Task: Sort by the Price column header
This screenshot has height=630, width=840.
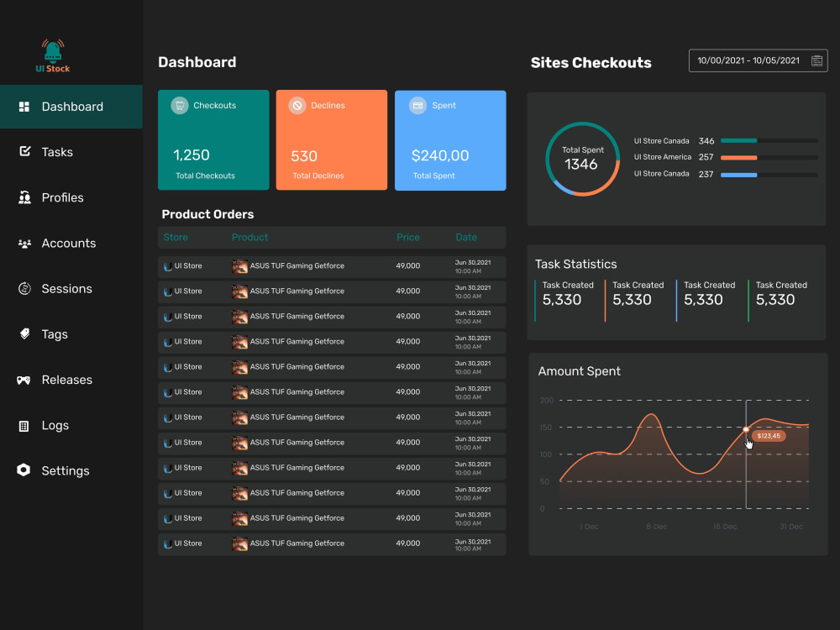Action: pos(408,238)
